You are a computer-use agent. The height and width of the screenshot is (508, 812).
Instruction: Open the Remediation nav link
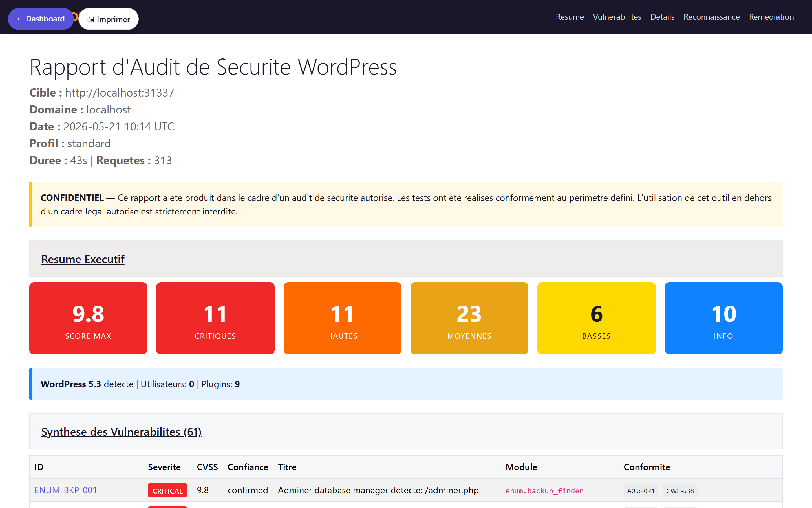[x=771, y=17]
